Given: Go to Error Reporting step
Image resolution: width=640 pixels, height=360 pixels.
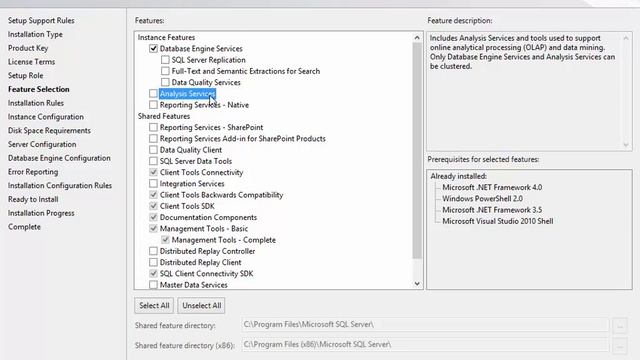Looking at the screenshot, I should (x=33, y=172).
